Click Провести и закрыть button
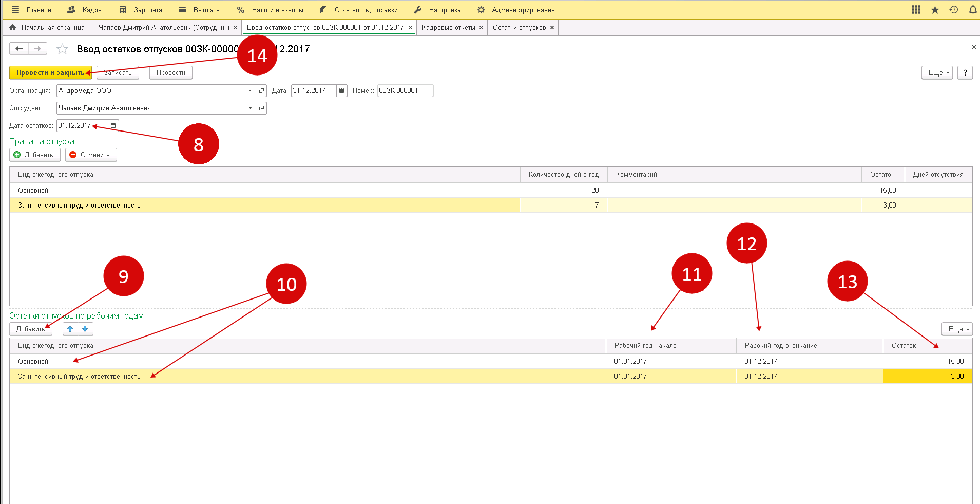This screenshot has height=504, width=980. pyautogui.click(x=50, y=73)
